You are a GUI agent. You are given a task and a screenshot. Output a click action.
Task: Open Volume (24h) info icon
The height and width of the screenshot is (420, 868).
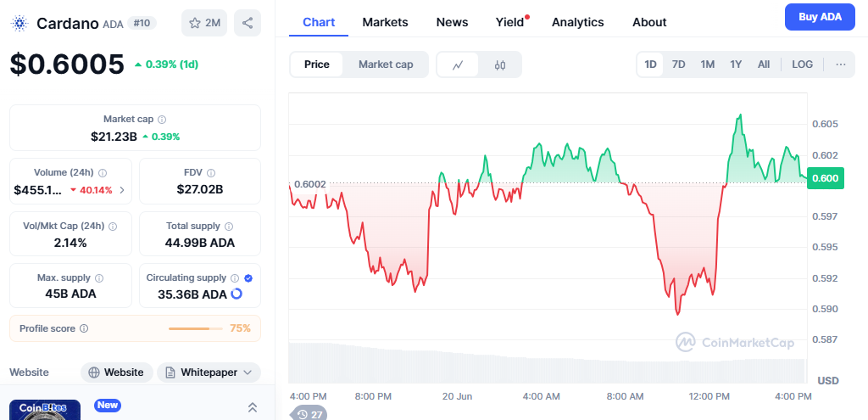coord(103,173)
